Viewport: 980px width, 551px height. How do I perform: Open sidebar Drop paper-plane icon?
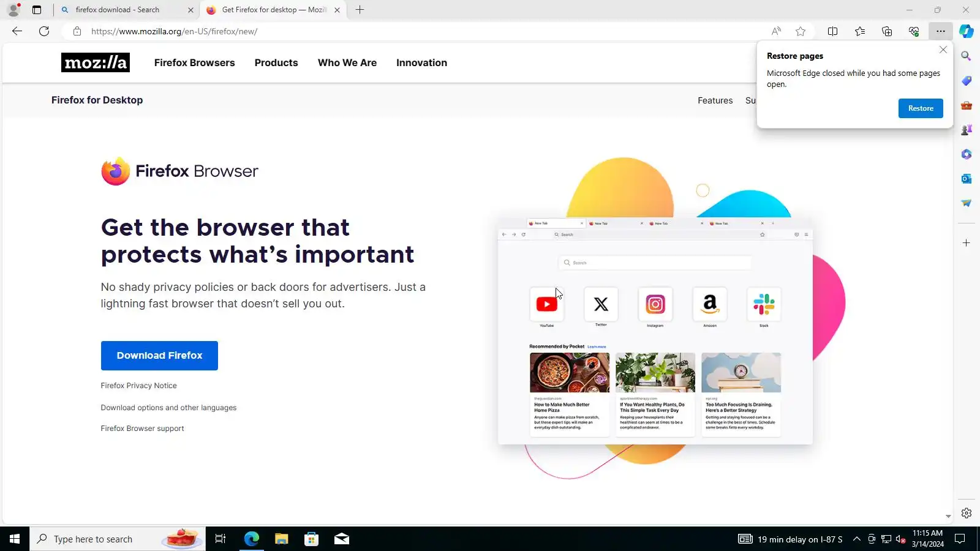point(967,203)
